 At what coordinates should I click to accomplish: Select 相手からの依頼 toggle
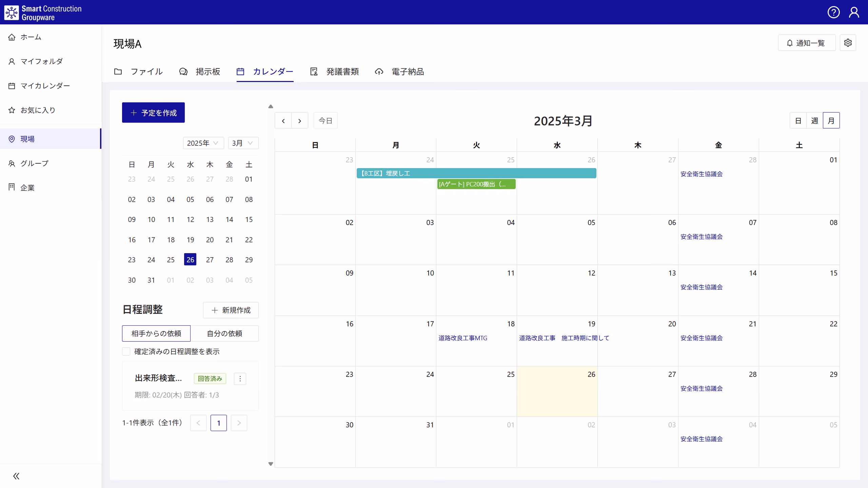(156, 333)
